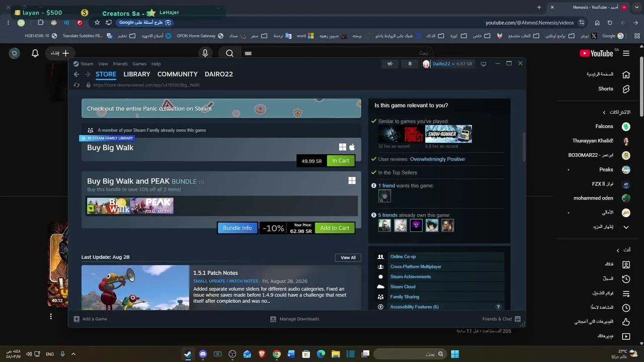Click the '1 friend' wants this game link

point(386,186)
